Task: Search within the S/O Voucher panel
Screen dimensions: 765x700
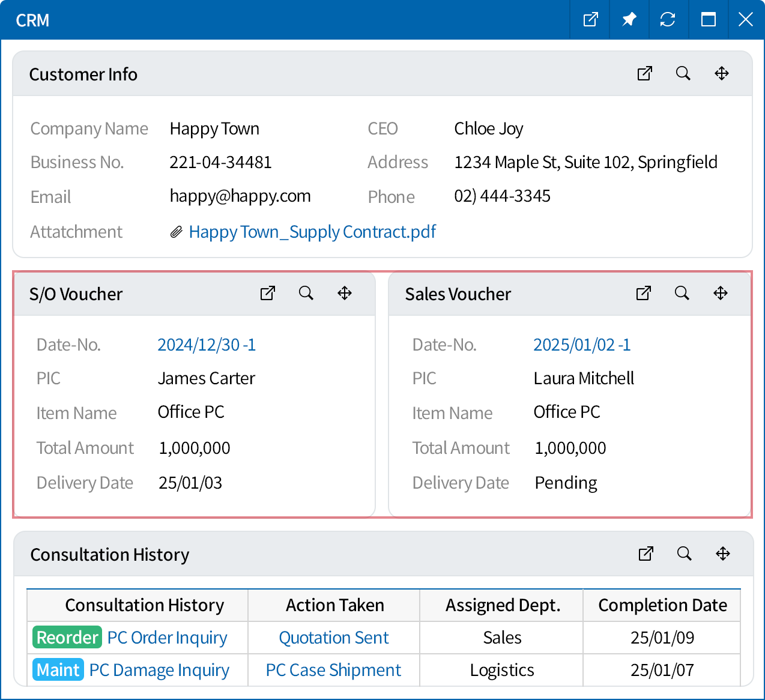Action: click(306, 294)
